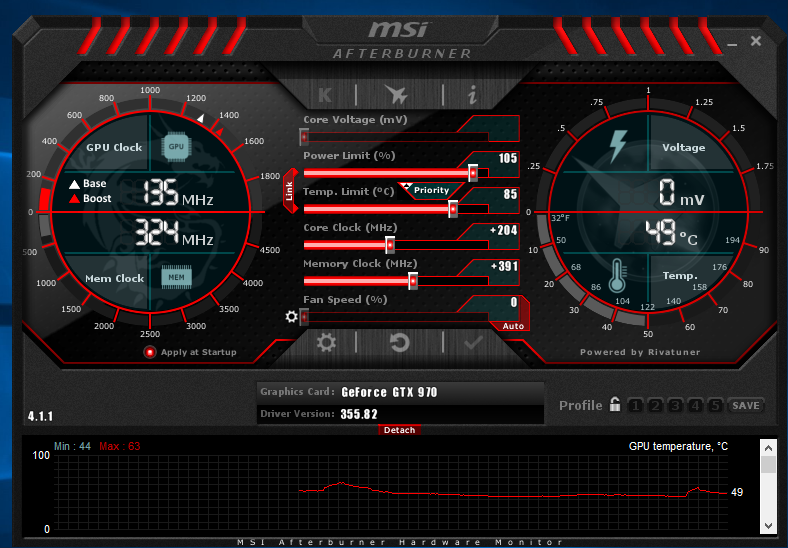
Task: Click Detach monitor button
Action: (400, 430)
